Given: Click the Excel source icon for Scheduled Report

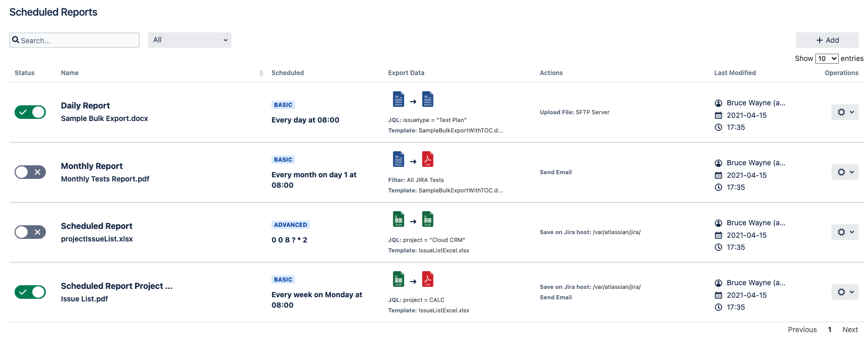Looking at the screenshot, I should 398,219.
